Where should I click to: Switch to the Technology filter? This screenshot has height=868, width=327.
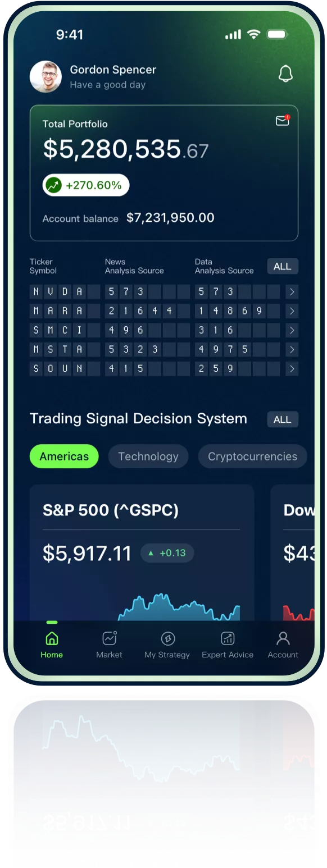(x=148, y=456)
